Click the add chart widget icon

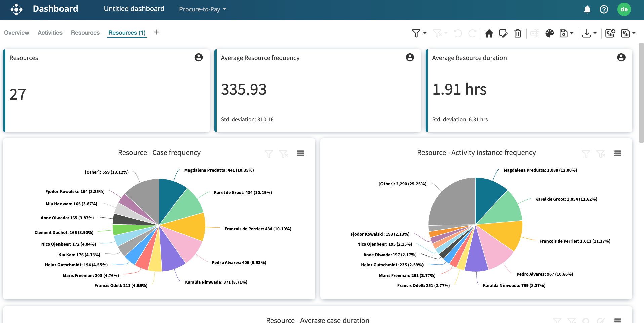pyautogui.click(x=610, y=33)
